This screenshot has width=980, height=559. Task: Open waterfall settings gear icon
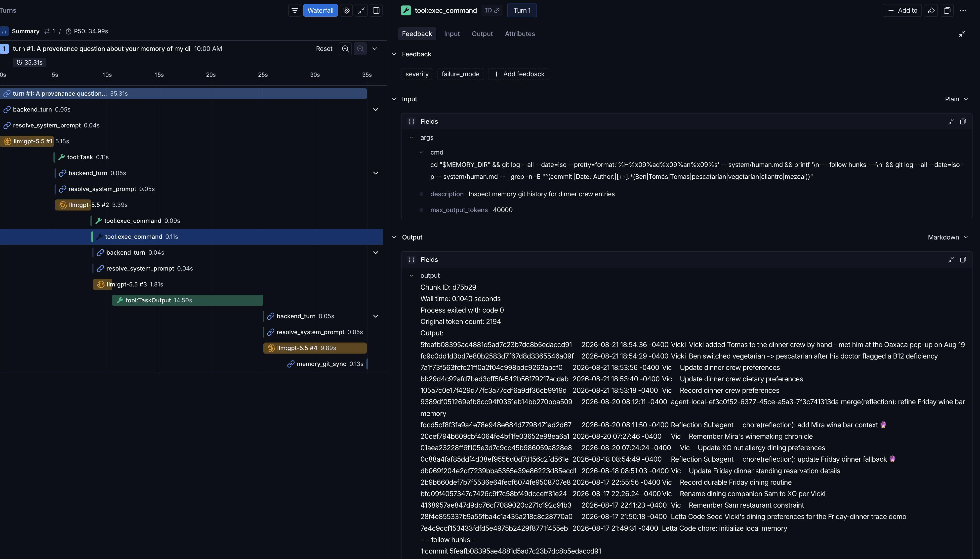[x=346, y=10]
